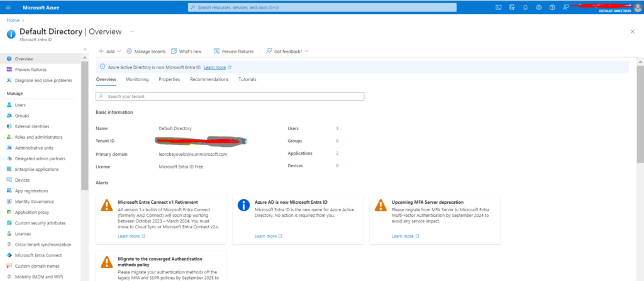644x281 pixels.
Task: Copy the Tenant ID with copy icon
Action: tap(245, 141)
